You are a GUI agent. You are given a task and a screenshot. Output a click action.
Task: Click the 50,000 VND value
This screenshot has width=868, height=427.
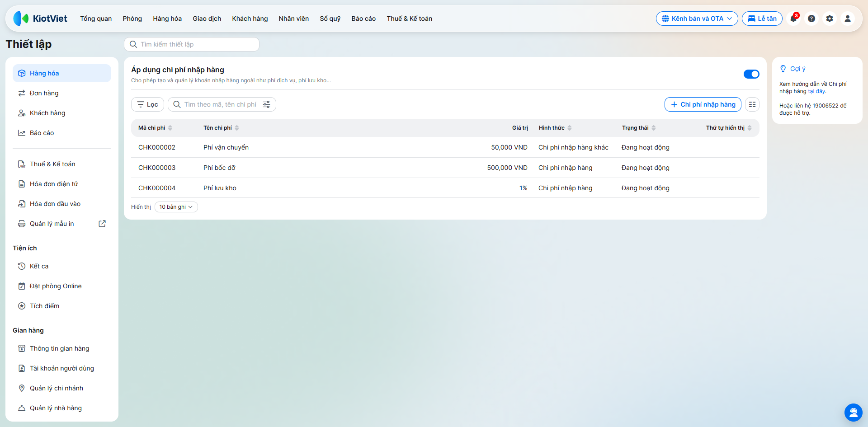509,147
